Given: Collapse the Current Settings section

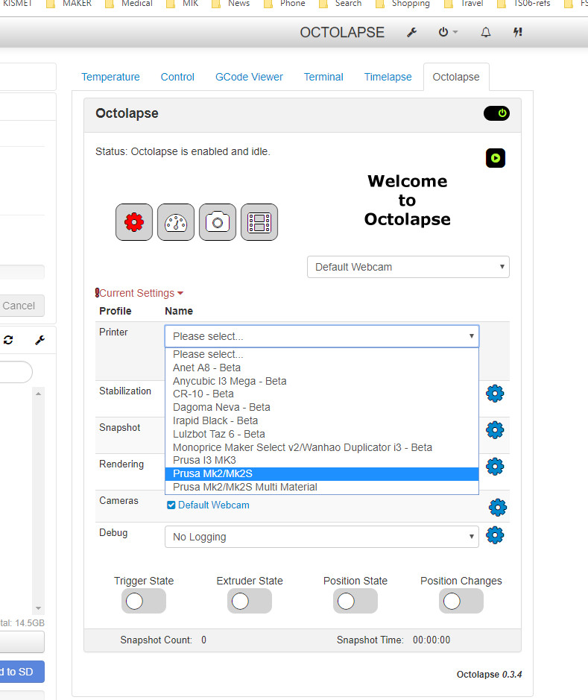Looking at the screenshot, I should (139, 293).
